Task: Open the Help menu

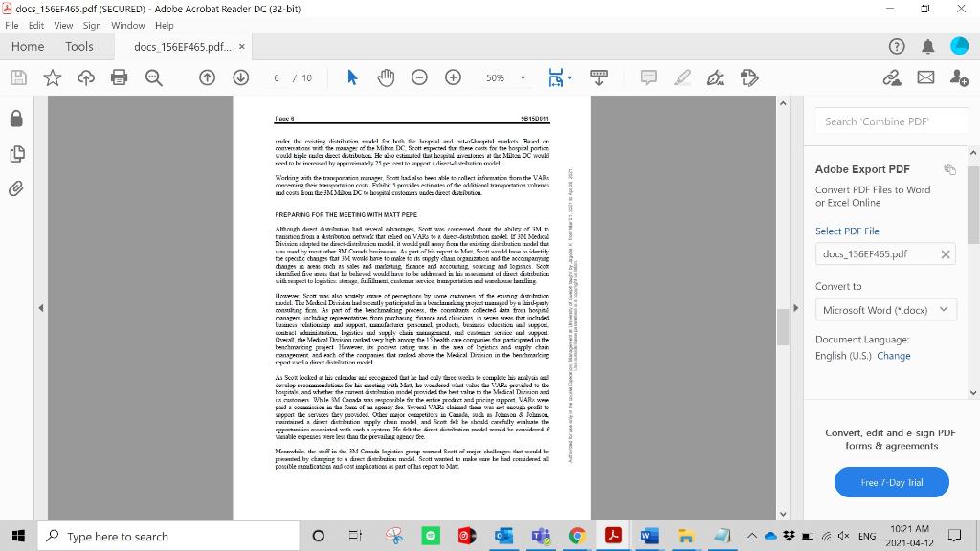Action: coord(165,26)
